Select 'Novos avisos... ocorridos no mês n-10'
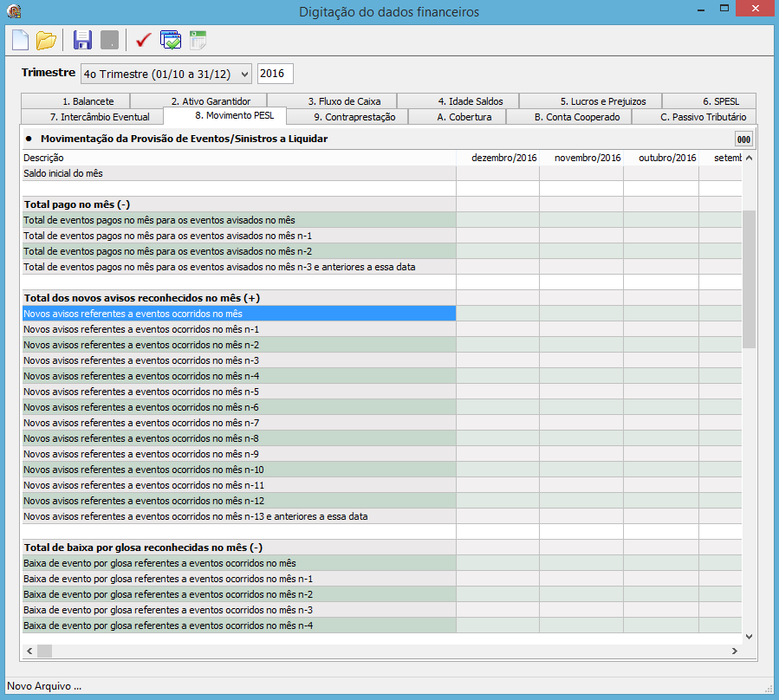The height and width of the screenshot is (700, 779). pyautogui.click(x=239, y=470)
